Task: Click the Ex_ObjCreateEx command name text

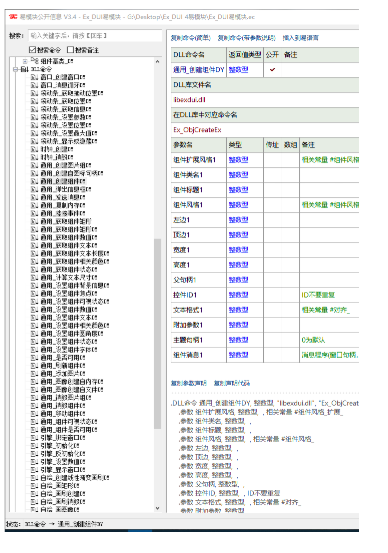Action: coord(197,130)
